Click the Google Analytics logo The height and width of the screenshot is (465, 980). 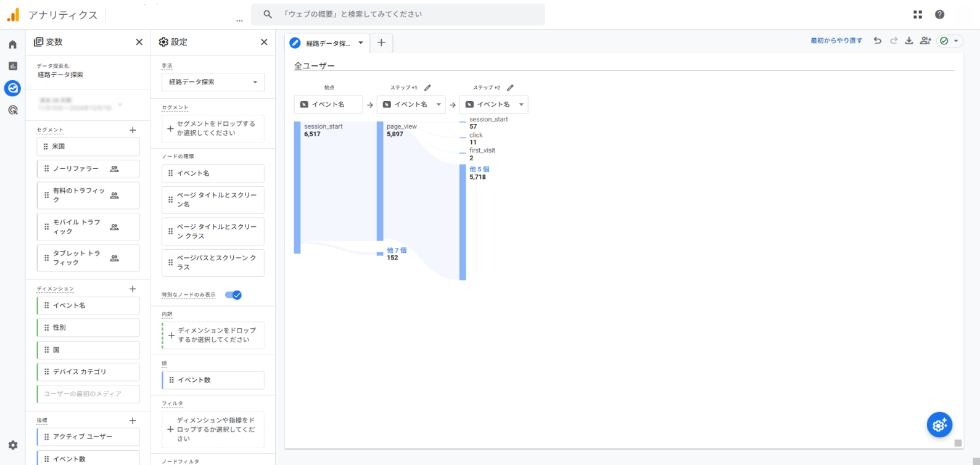click(13, 15)
